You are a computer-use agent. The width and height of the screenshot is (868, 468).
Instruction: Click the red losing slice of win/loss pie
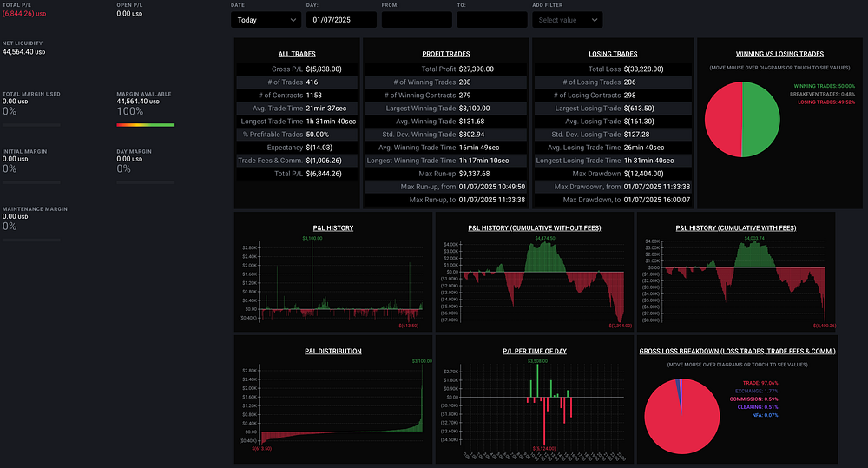click(x=722, y=119)
